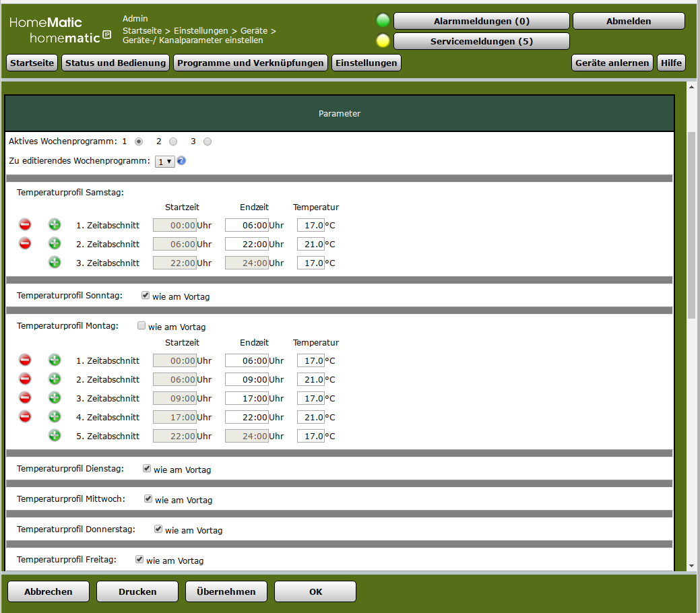This screenshot has height=613, width=700.
Task: Click the 'Parameter' header text
Action: click(x=340, y=113)
